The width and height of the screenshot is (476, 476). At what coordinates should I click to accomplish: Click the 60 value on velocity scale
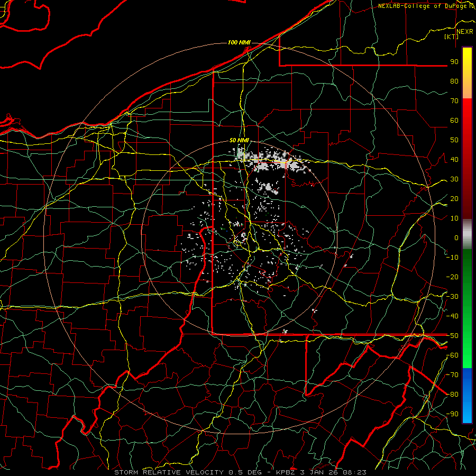coord(454,120)
